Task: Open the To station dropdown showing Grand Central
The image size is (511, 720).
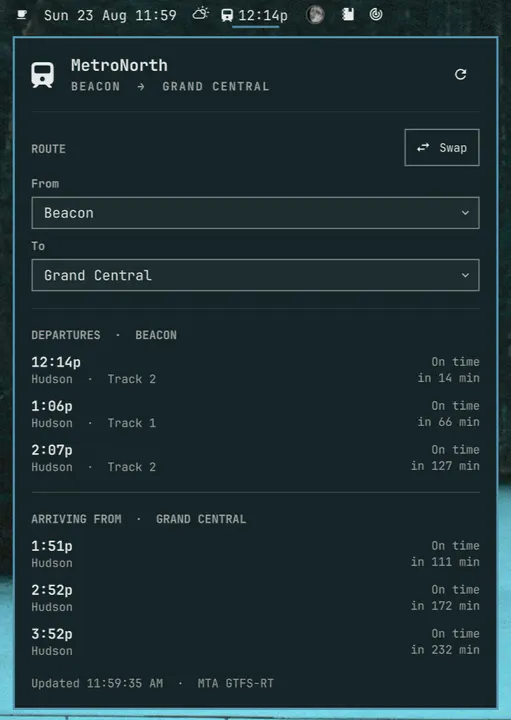Action: pos(255,275)
